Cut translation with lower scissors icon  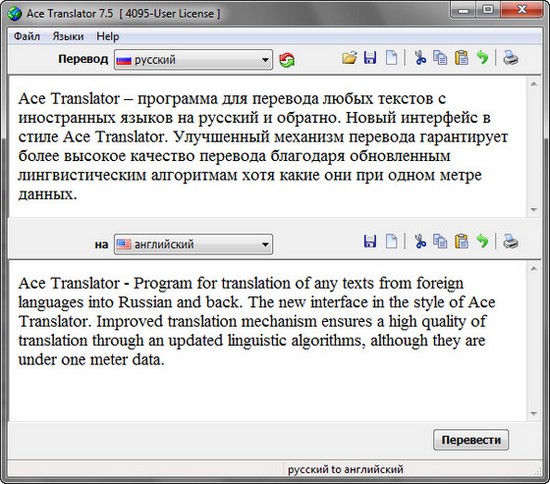tap(420, 241)
